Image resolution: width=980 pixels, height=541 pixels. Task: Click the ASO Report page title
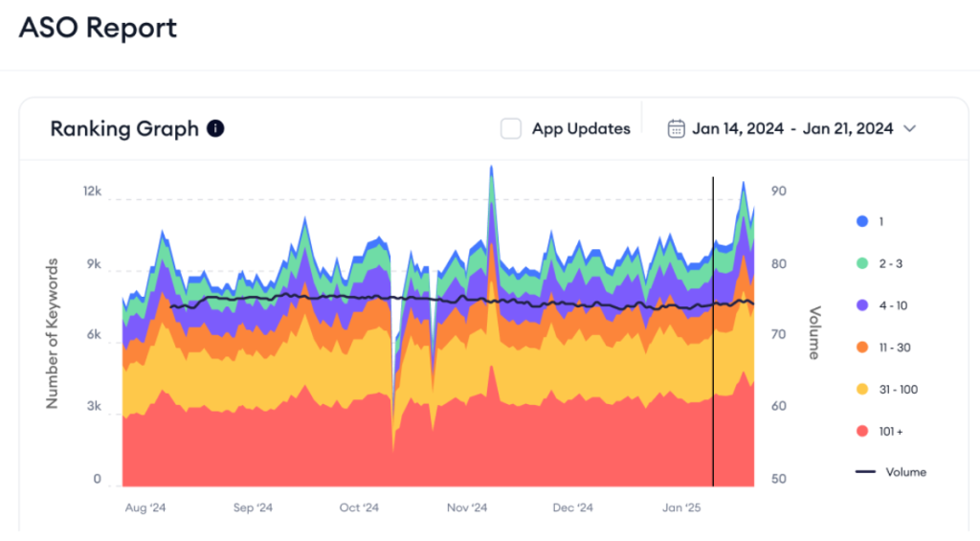coord(98,28)
